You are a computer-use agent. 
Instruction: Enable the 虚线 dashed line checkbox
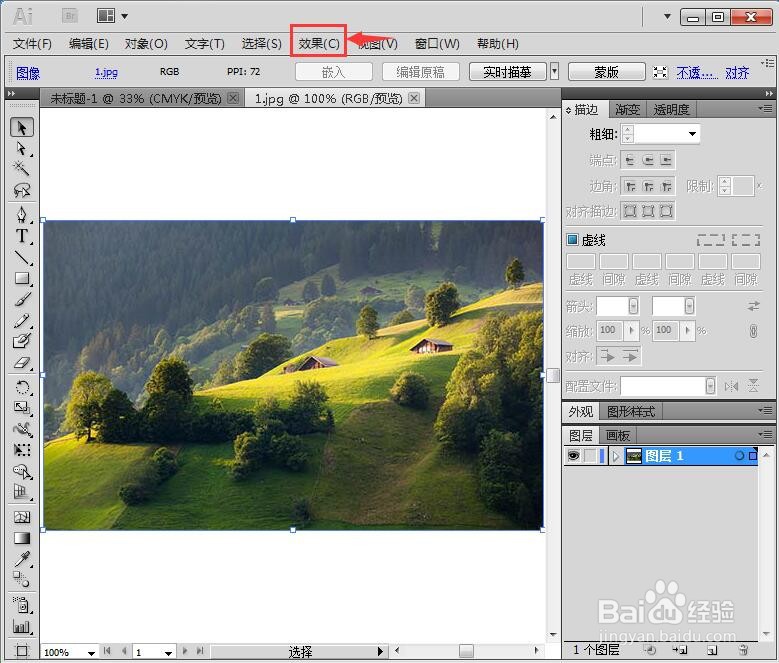[572, 240]
